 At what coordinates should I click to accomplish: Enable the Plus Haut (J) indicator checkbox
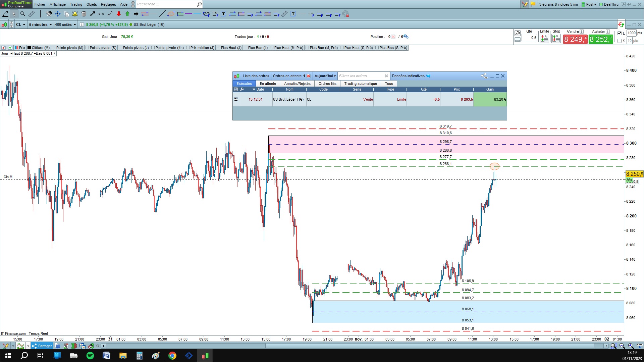(218, 48)
